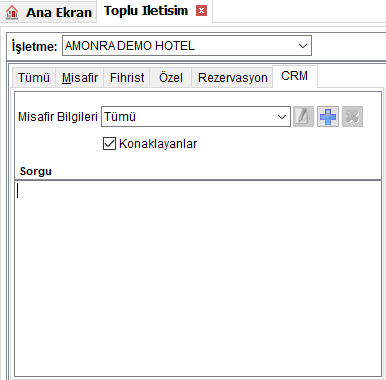Go to the Rezervasyon tab
The height and width of the screenshot is (380, 386).
232,78
